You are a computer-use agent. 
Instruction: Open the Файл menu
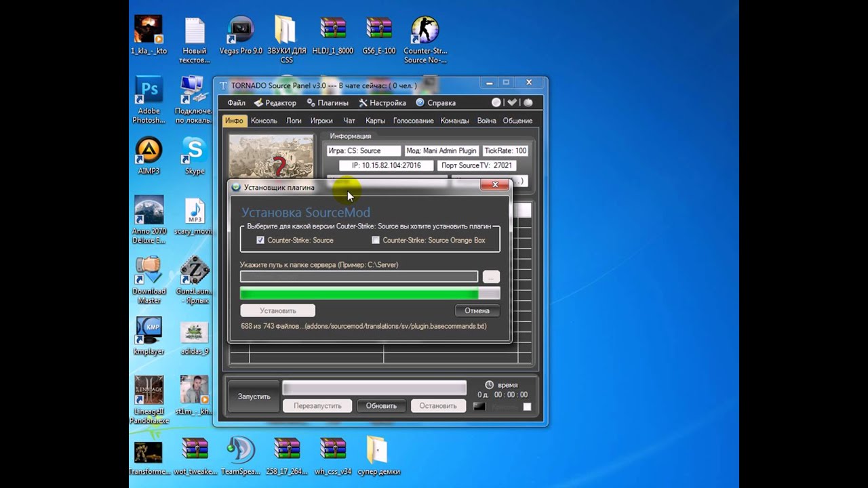click(237, 103)
